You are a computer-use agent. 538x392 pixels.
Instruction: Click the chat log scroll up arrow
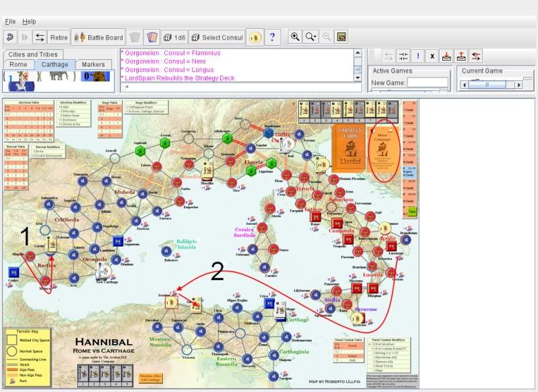[x=358, y=53]
